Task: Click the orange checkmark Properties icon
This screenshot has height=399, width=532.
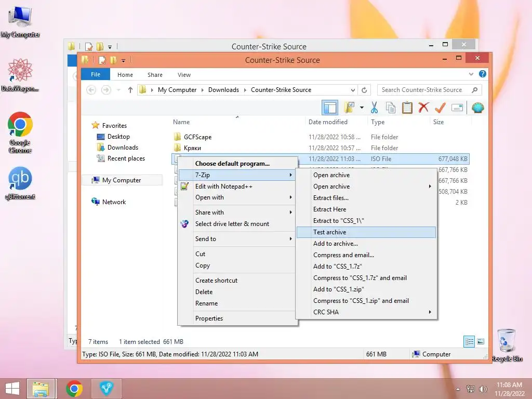Action: tap(440, 108)
